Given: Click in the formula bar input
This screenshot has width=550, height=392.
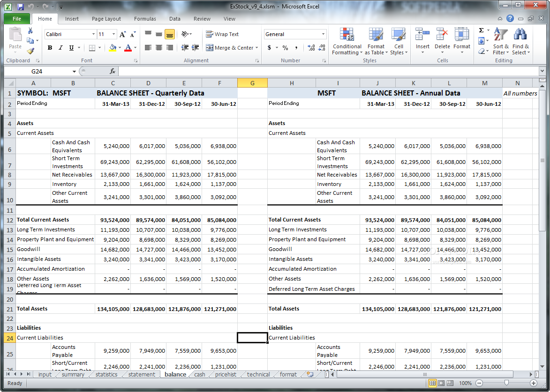Looking at the screenshot, I should click(329, 72).
